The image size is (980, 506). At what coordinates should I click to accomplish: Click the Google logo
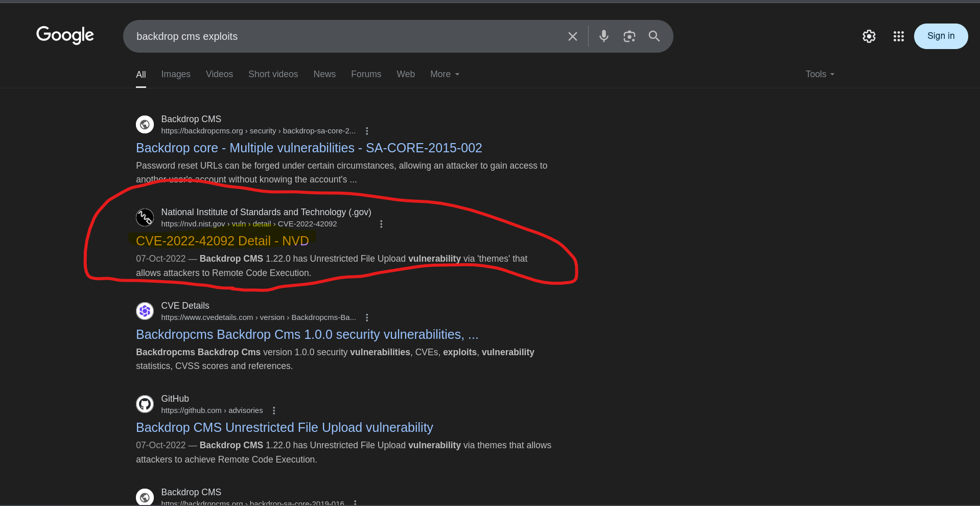coord(65,35)
